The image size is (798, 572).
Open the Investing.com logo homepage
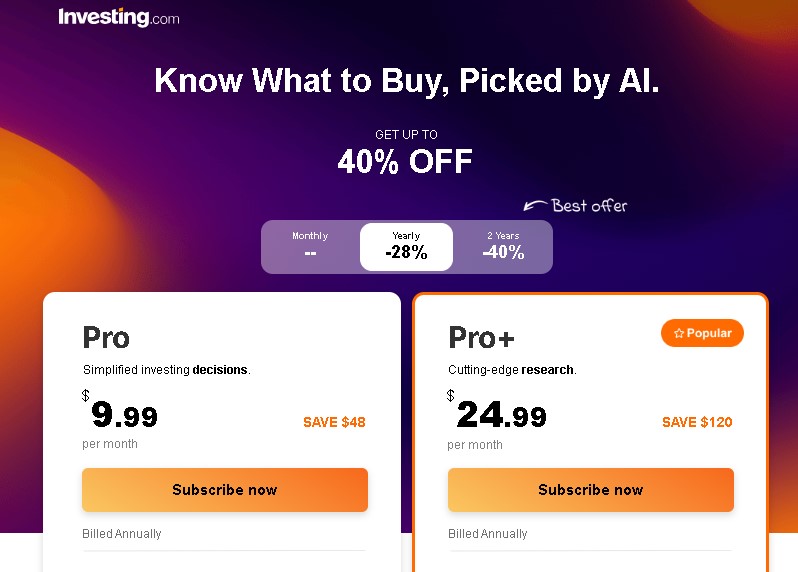click(119, 17)
